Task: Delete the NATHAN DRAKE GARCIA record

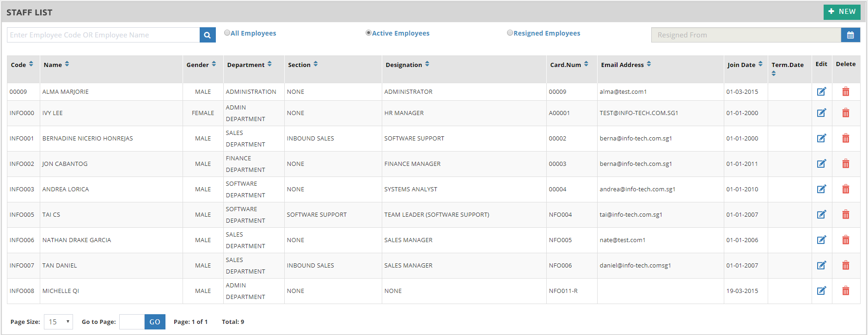Action: click(845, 240)
